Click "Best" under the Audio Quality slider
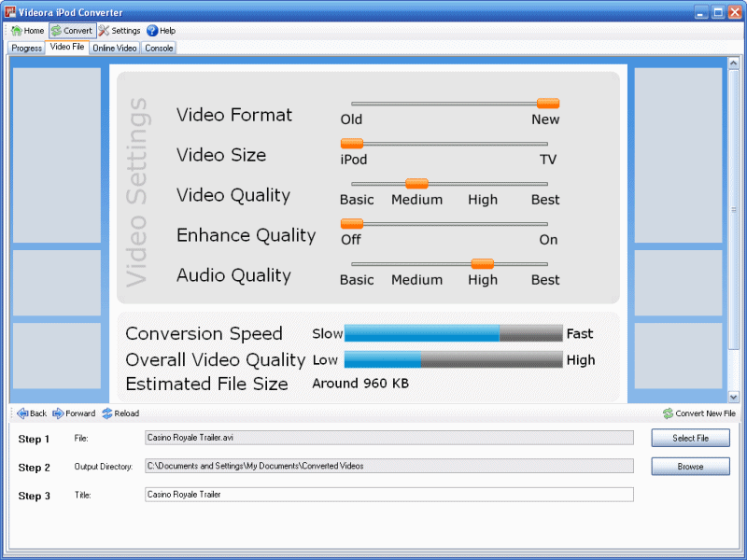Viewport: 747px width, 560px height. pos(545,279)
